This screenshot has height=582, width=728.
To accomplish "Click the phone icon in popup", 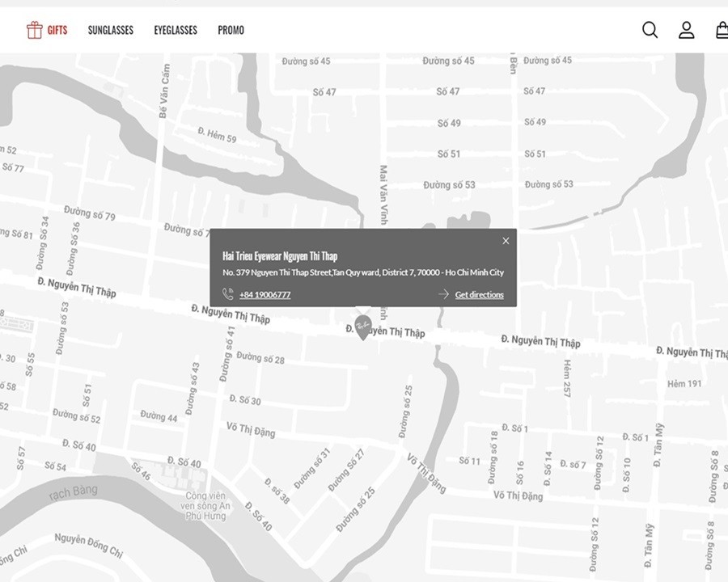I will point(228,294).
